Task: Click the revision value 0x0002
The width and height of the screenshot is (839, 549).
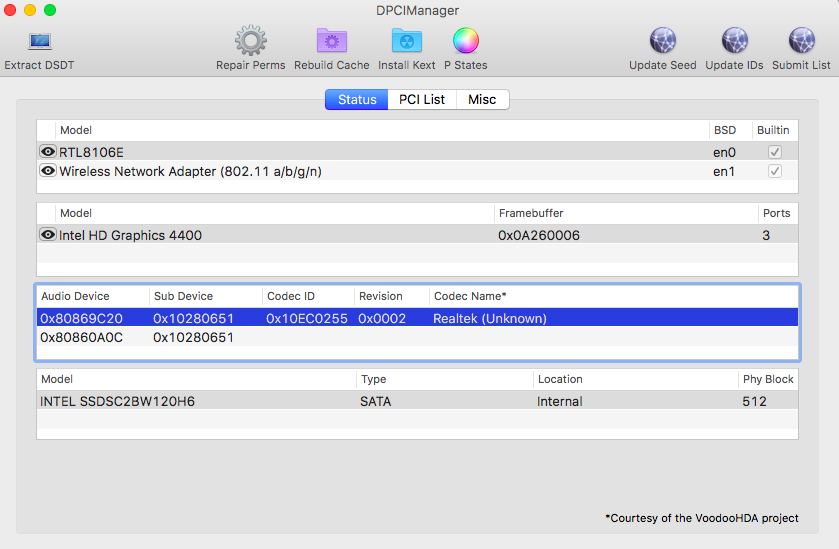Action: click(x=382, y=318)
